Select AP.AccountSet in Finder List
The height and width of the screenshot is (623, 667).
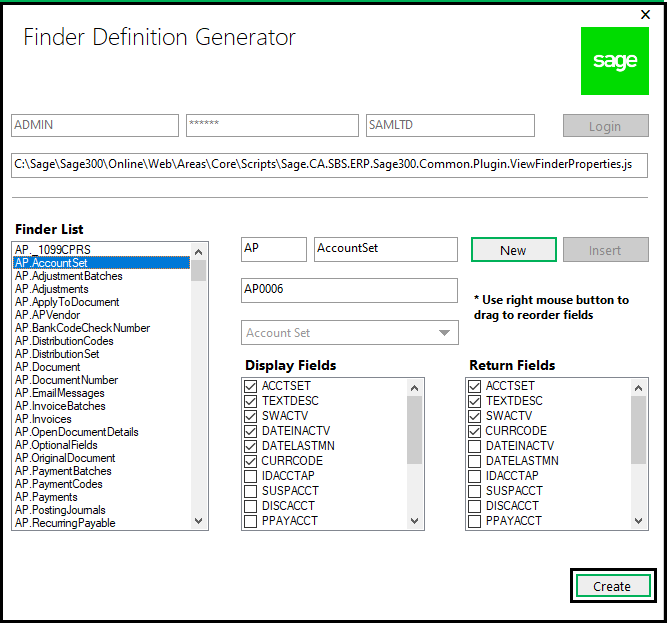[x=101, y=263]
